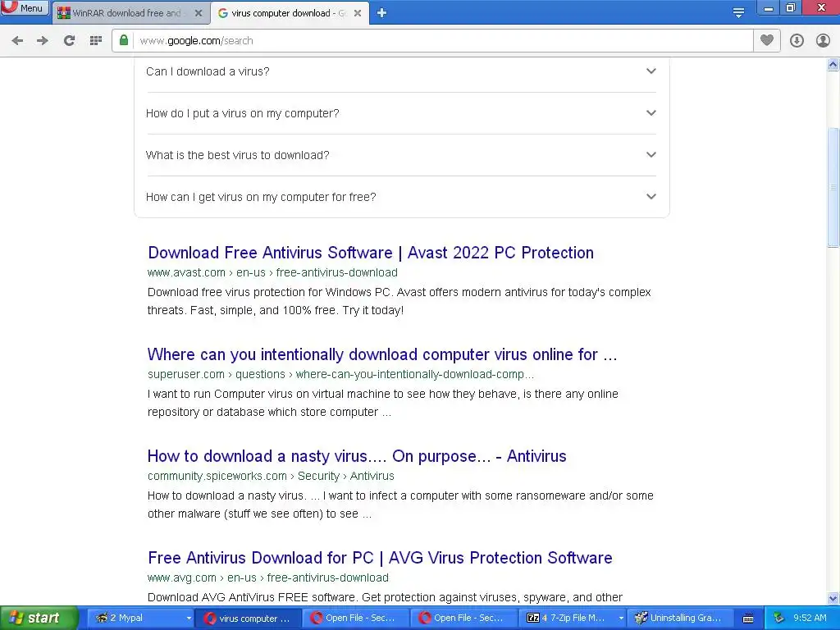
Task: Expand 'What is the best virus to download?'
Action: click(401, 155)
